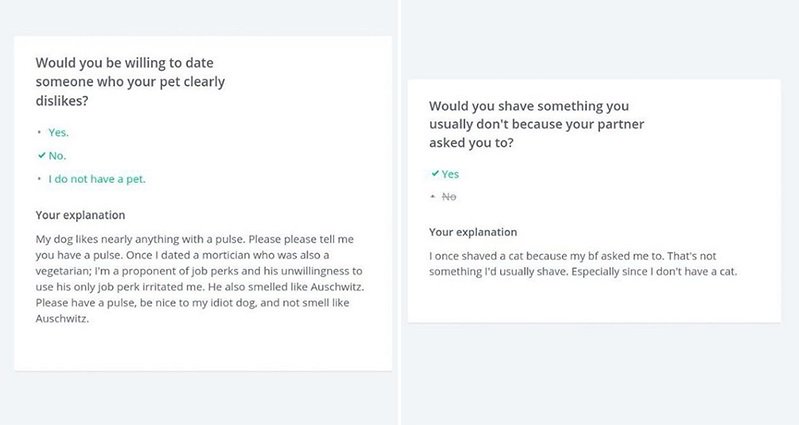Click "Your explanation" under the pet question
This screenshot has width=799, height=425.
(80, 215)
